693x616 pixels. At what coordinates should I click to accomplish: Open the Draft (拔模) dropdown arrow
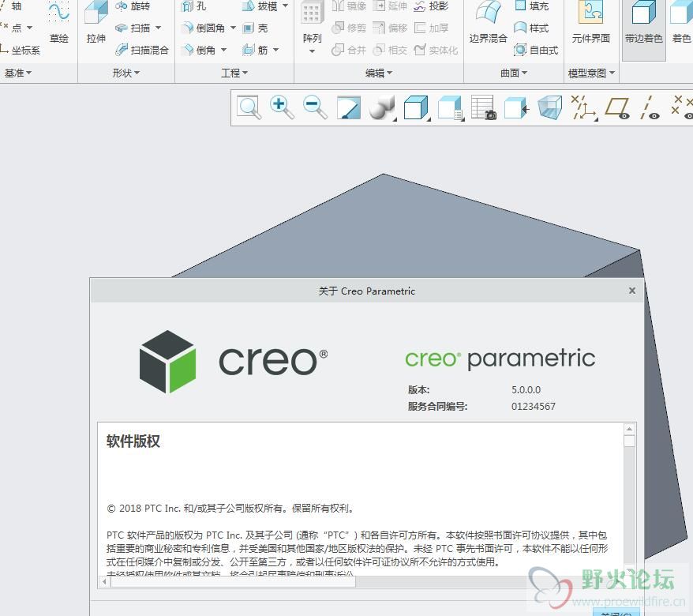click(285, 6)
